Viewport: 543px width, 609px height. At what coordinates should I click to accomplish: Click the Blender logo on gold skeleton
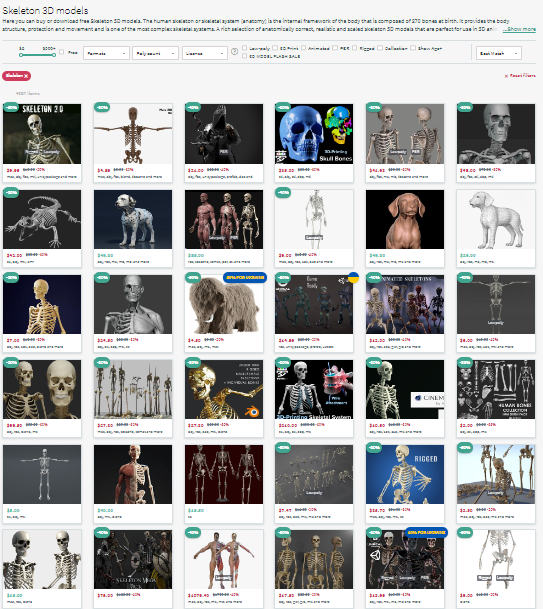(252, 411)
